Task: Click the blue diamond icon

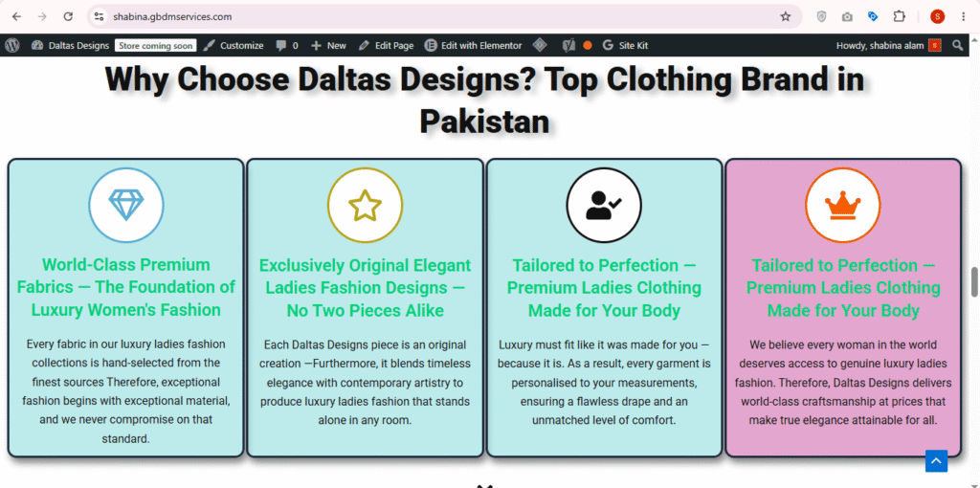Action: pos(126,205)
